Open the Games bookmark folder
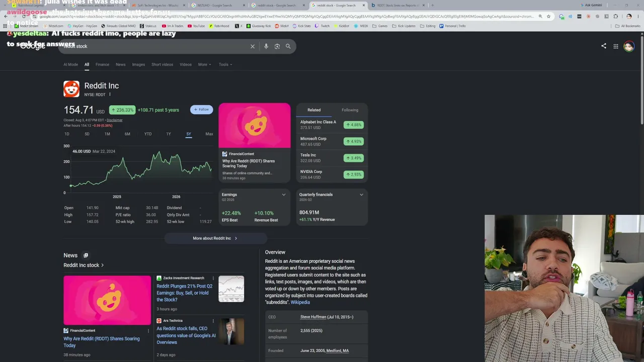This screenshot has height=362, width=644. click(x=380, y=26)
